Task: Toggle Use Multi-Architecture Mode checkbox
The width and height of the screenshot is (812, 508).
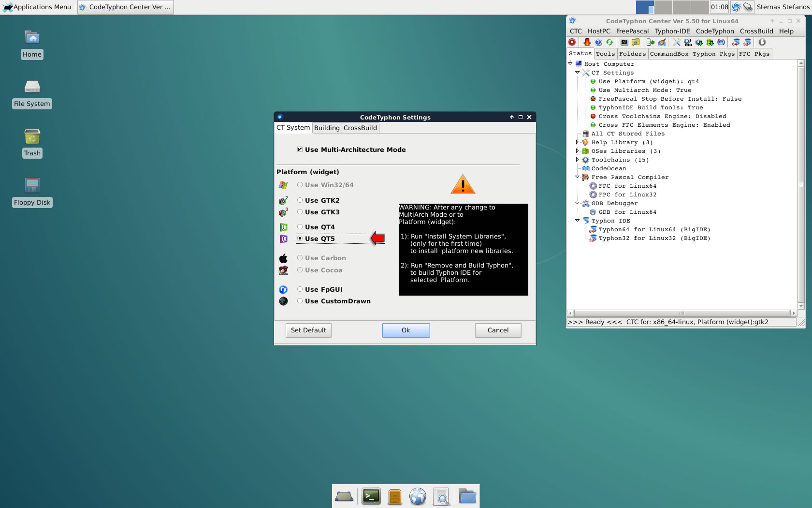Action: (300, 149)
